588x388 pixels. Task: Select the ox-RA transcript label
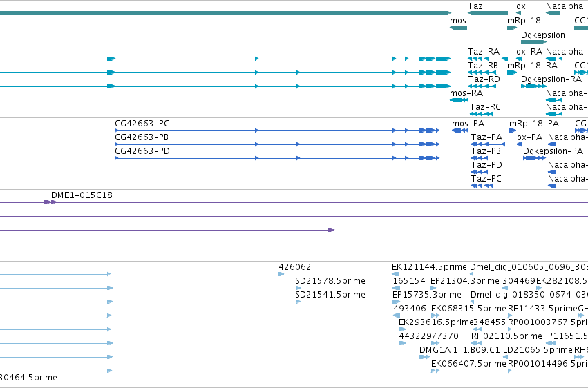pyautogui.click(x=529, y=51)
